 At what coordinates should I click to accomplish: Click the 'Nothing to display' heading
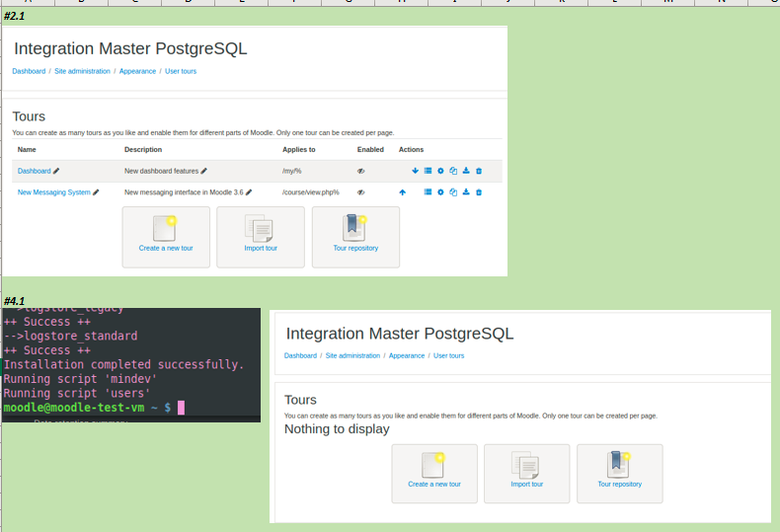[337, 429]
